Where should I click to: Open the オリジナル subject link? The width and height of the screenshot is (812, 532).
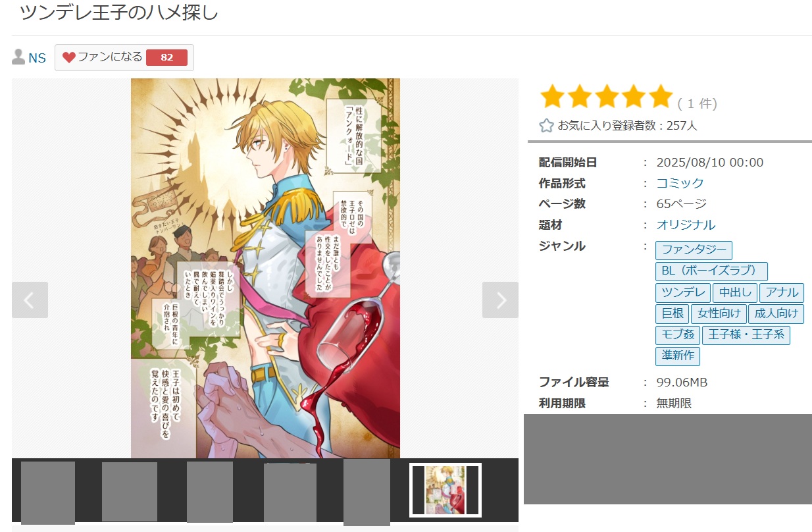click(x=686, y=225)
